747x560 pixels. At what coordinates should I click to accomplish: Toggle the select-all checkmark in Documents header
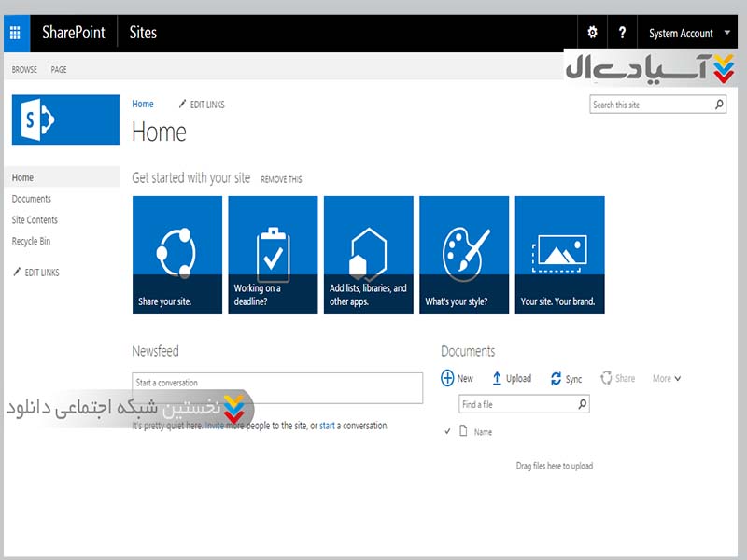tap(447, 432)
